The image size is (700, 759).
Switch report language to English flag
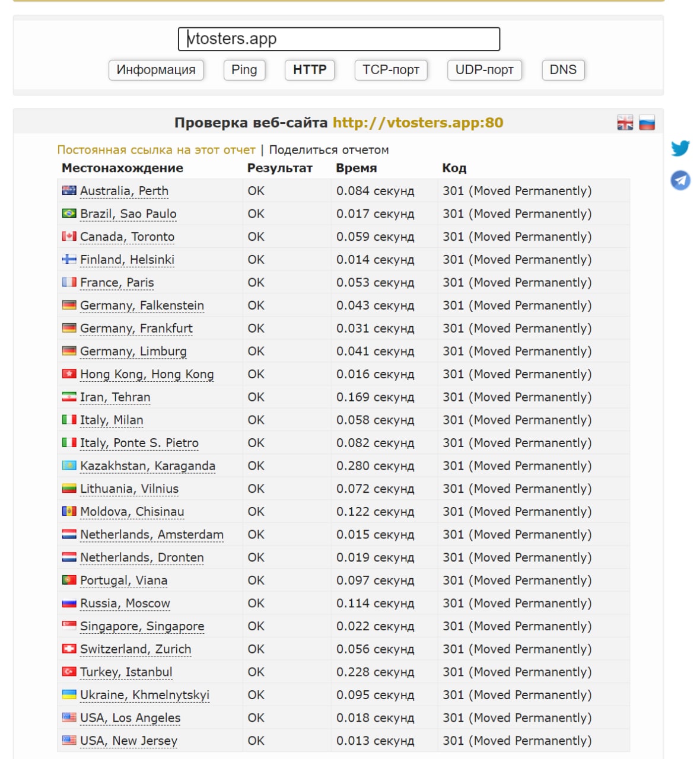(x=625, y=122)
